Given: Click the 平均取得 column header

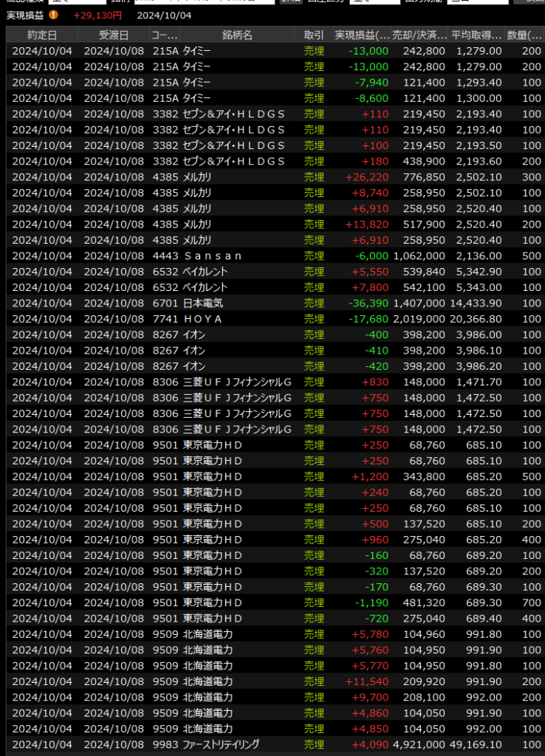Looking at the screenshot, I should click(476, 35).
